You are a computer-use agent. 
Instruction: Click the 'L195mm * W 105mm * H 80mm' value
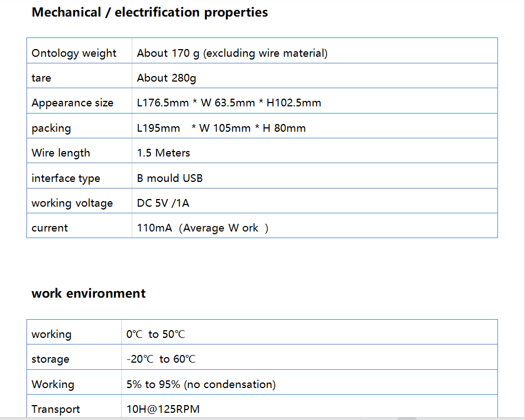[x=221, y=128]
